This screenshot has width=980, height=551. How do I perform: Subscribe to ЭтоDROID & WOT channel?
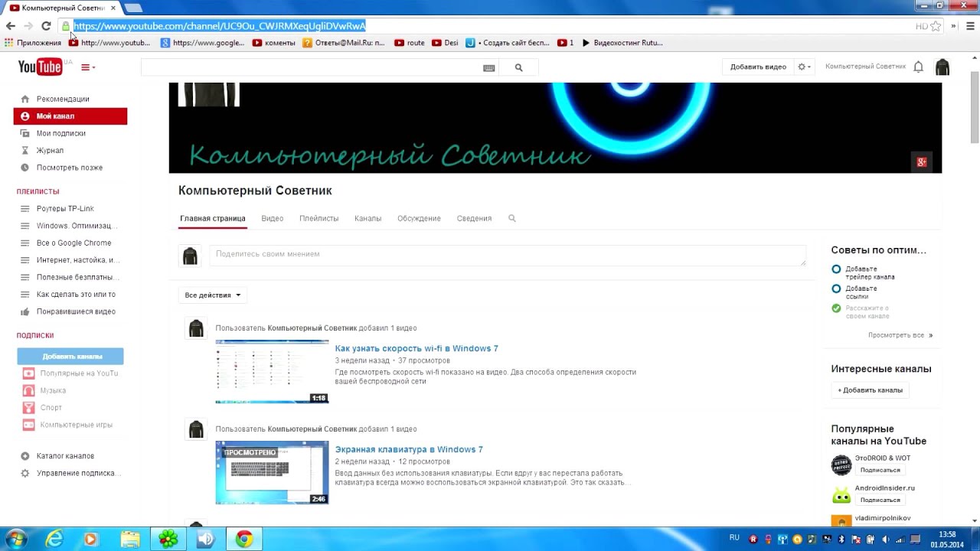(880, 470)
